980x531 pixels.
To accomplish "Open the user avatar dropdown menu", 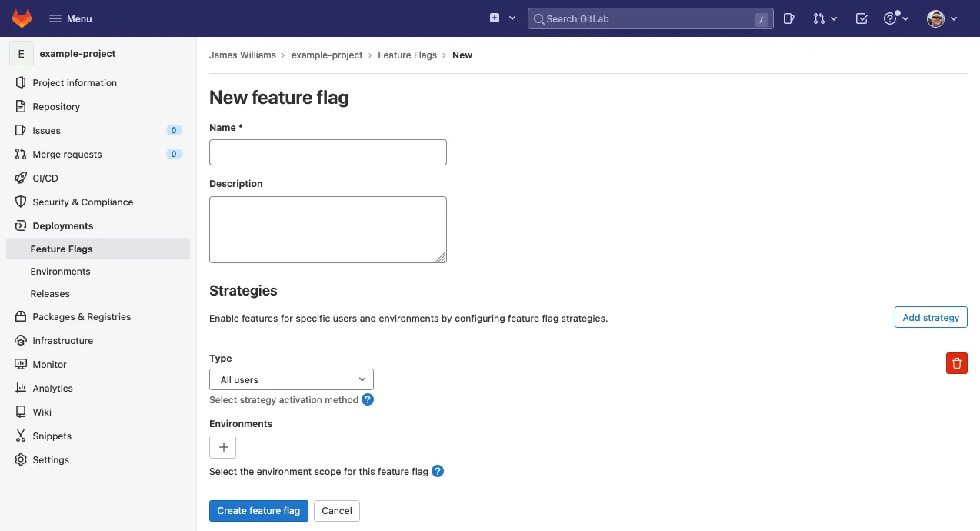I will pyautogui.click(x=942, y=18).
